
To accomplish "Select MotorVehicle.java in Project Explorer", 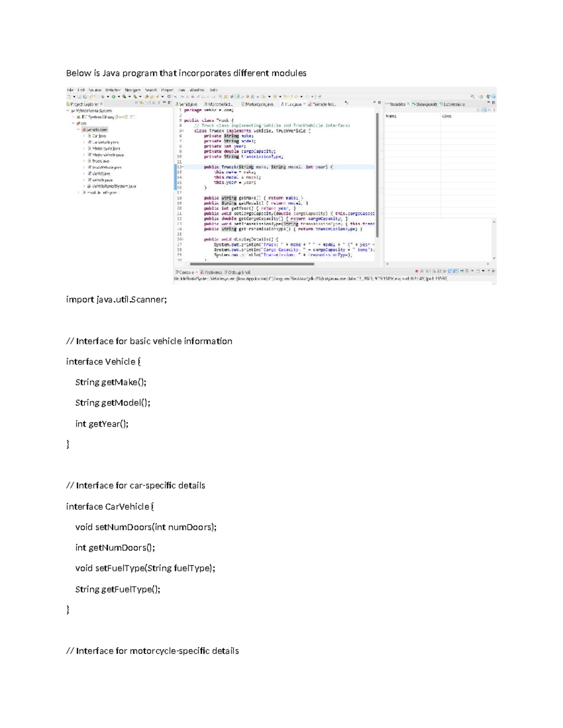I will (x=106, y=155).
